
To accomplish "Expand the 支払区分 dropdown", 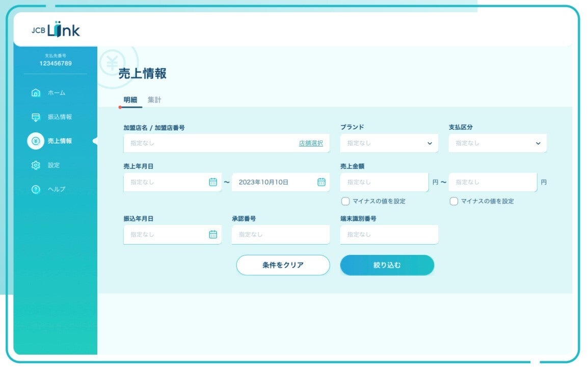I will tap(497, 144).
